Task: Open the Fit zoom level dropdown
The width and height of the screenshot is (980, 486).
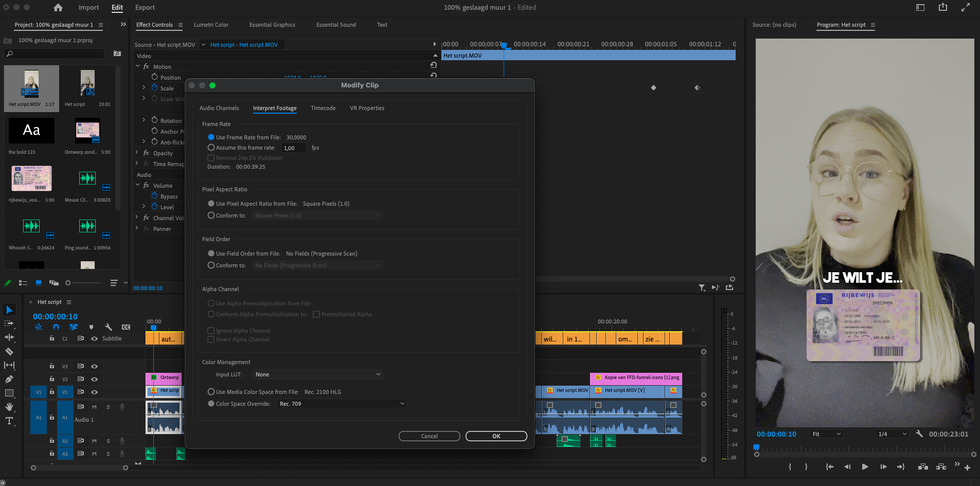Action: (x=826, y=434)
